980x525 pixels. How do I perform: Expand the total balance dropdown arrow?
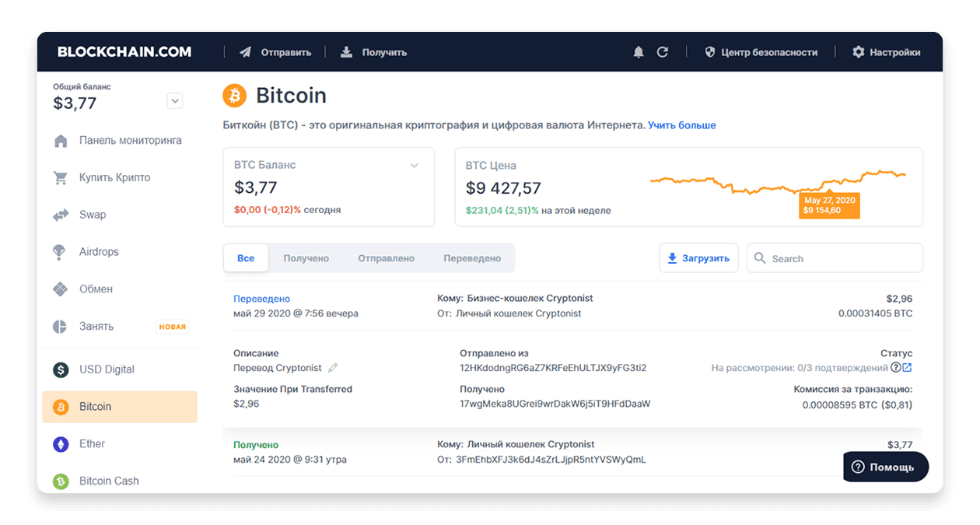175,101
